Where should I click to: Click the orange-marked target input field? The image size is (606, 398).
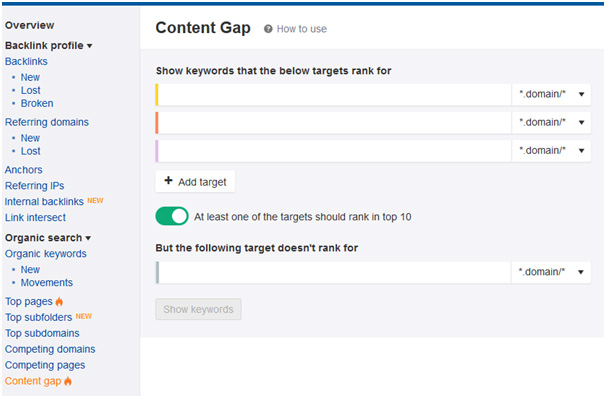click(x=334, y=122)
